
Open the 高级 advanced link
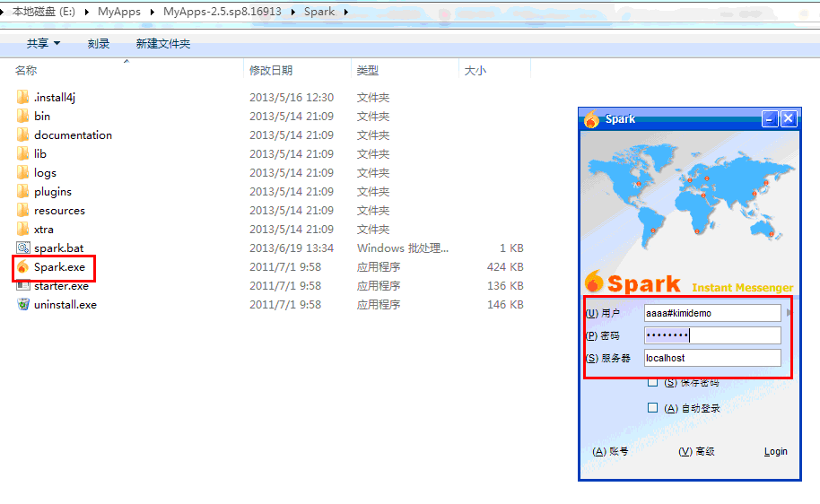696,451
